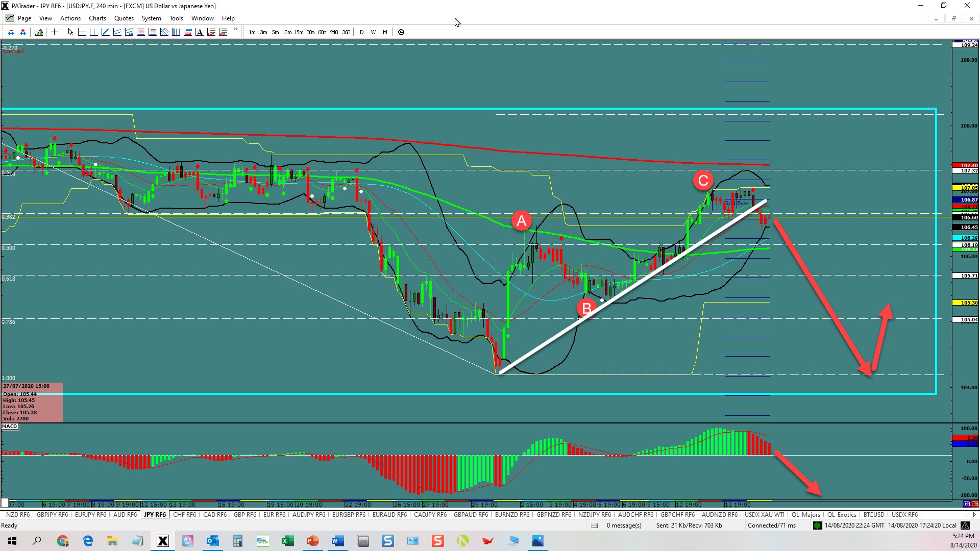Select the horizontal line drawing tool
This screenshot has width=980, height=551.
click(82, 32)
